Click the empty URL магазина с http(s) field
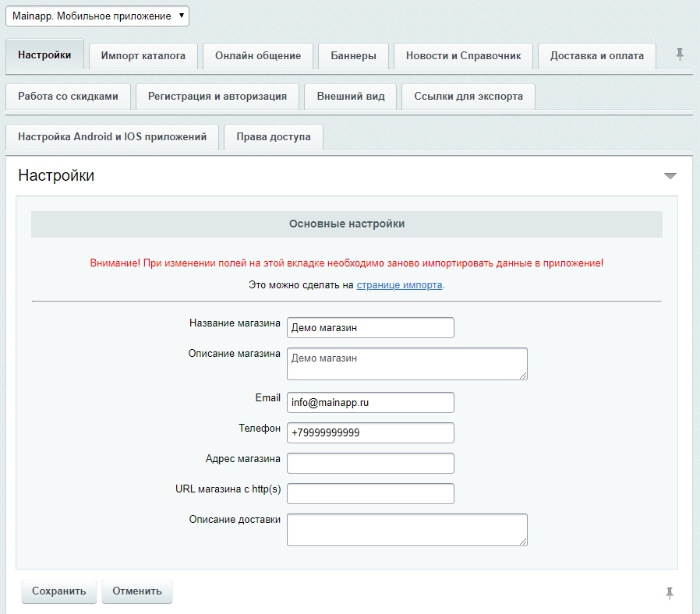The image size is (700, 614). (x=370, y=493)
